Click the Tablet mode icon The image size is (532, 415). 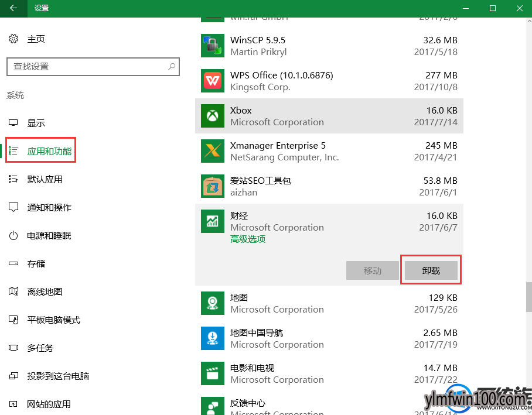[13, 320]
